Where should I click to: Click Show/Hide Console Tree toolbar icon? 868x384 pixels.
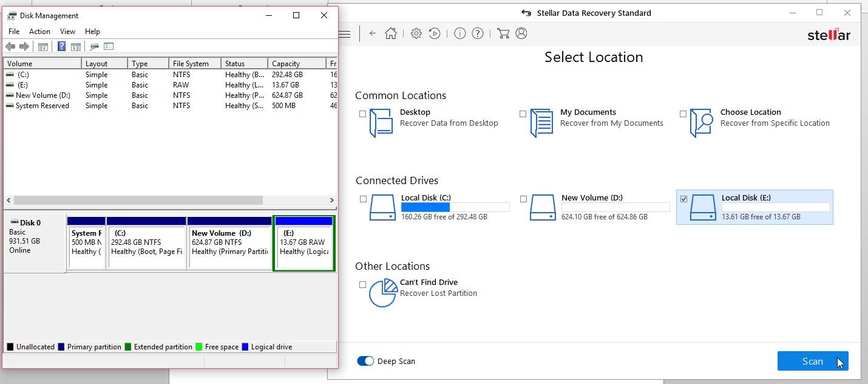(x=43, y=47)
